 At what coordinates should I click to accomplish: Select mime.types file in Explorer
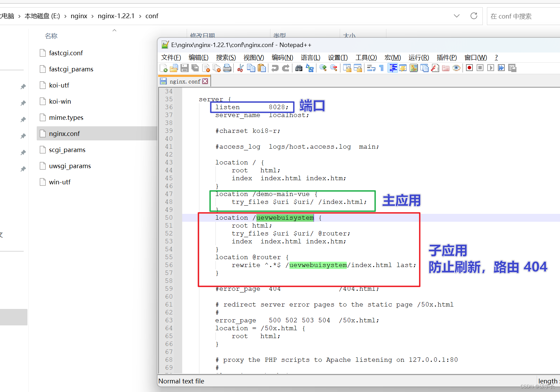tap(66, 117)
